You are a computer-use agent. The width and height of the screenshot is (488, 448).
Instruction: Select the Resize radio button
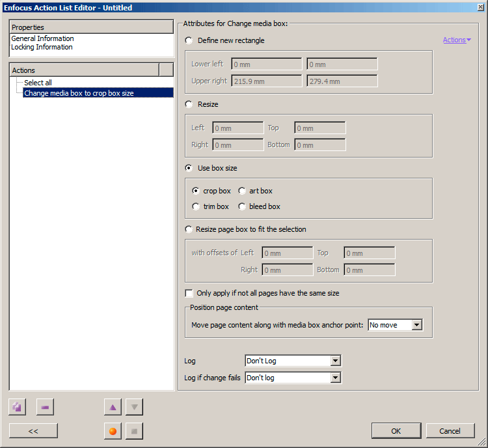tap(189, 104)
